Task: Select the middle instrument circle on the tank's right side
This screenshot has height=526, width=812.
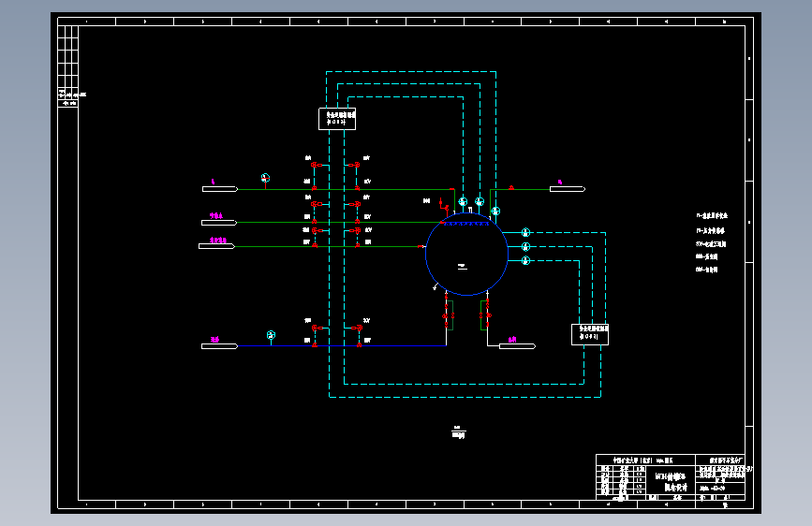Action: tap(525, 246)
